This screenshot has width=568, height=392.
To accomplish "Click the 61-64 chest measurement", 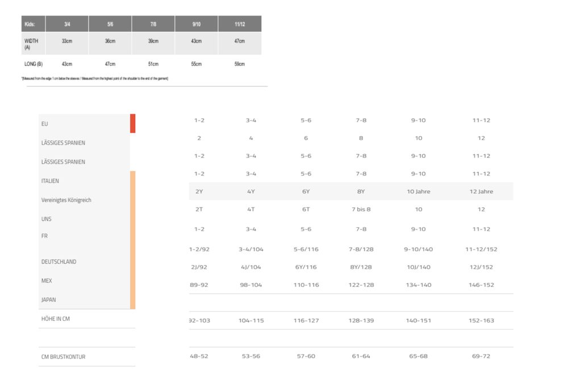I will 361,356.
